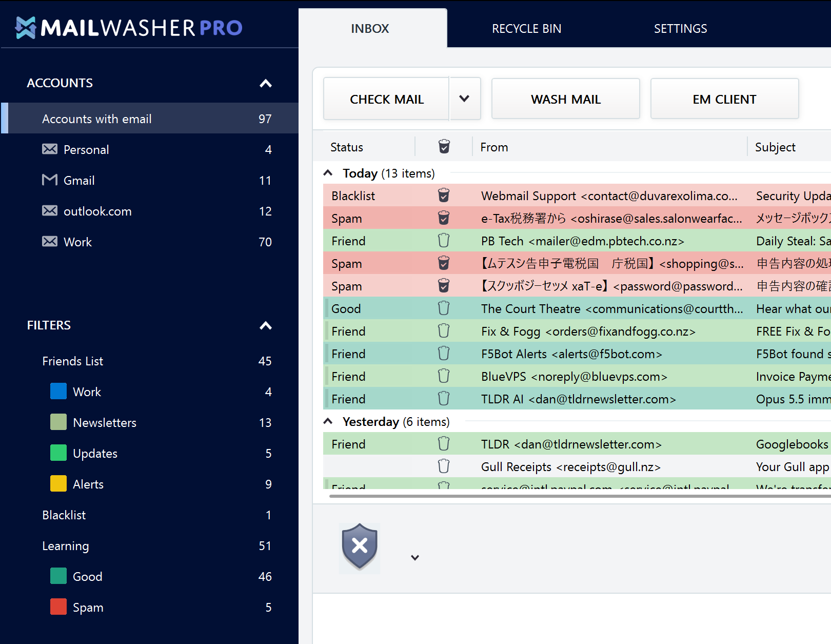Open the SETTINGS tab
The width and height of the screenshot is (831, 644).
(x=680, y=28)
